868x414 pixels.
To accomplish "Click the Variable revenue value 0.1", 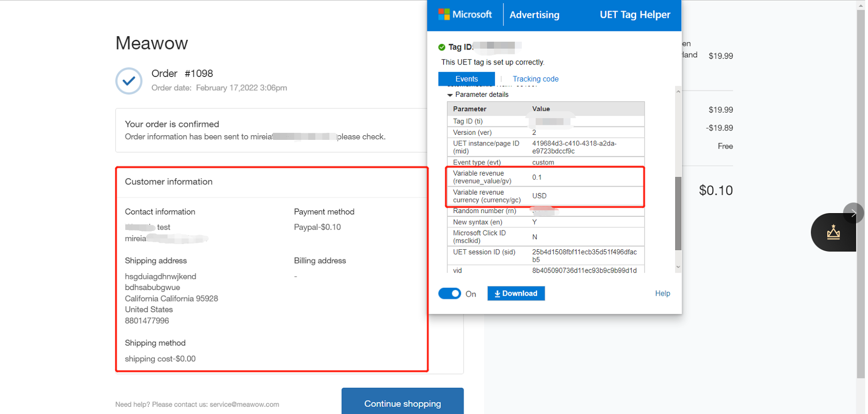I will pos(537,177).
